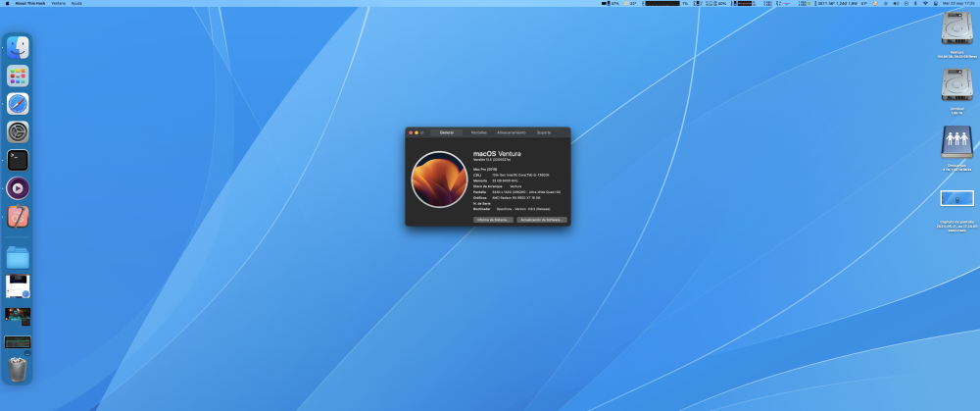Restore the minimized black terminal-like window in Dock
Screen dimensions: 980x411
(x=18, y=342)
